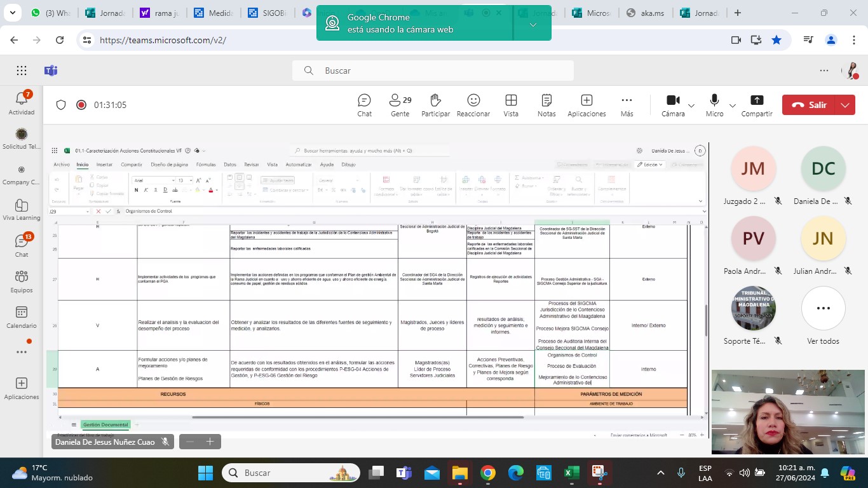Image resolution: width=868 pixels, height=488 pixels.
Task: Start screen sharing with Compartir
Action: [x=757, y=105]
